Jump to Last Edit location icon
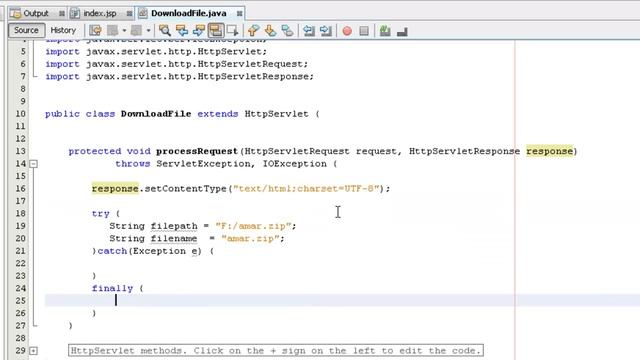 95,31
